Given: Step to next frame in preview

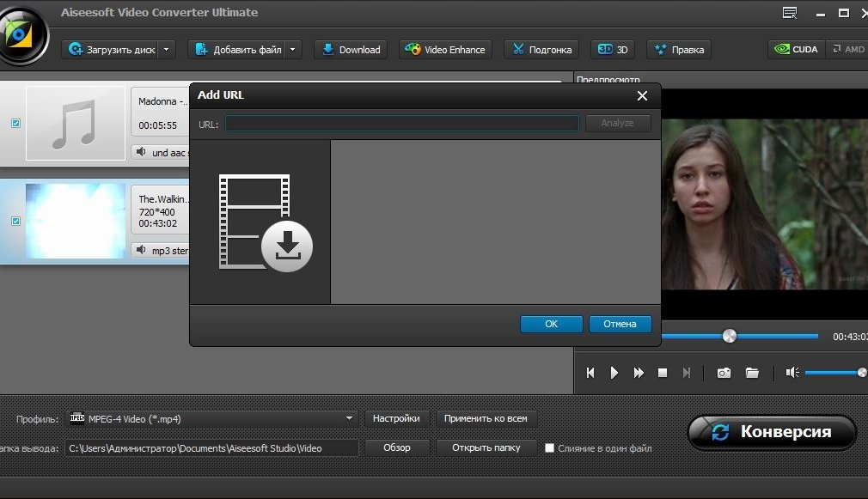Looking at the screenshot, I should [687, 373].
